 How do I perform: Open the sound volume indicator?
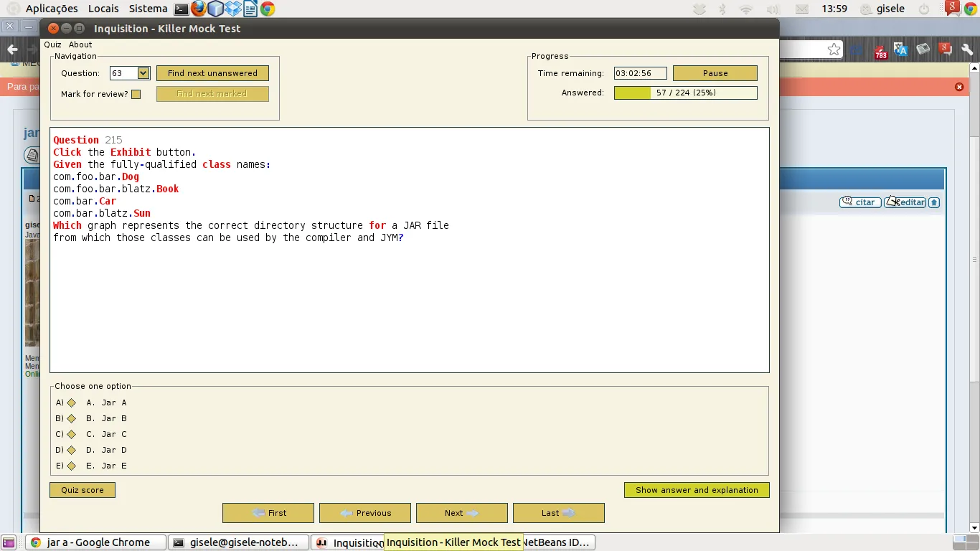(x=773, y=9)
